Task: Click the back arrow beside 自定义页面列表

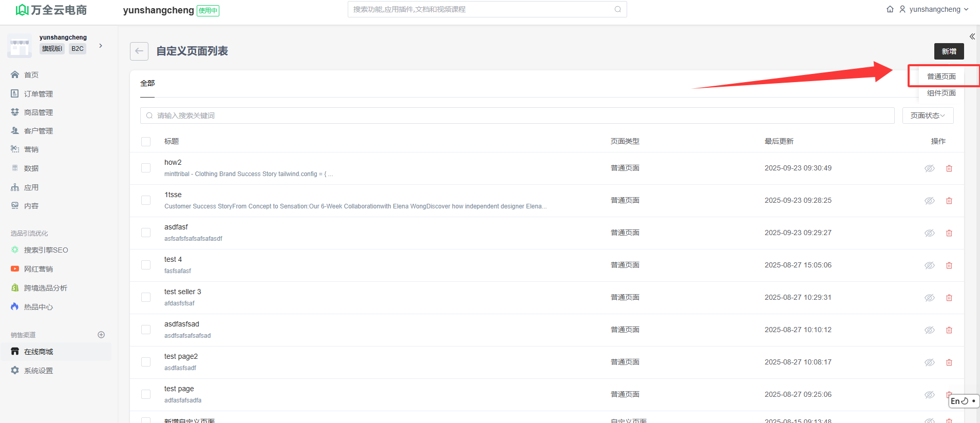Action: [139, 51]
